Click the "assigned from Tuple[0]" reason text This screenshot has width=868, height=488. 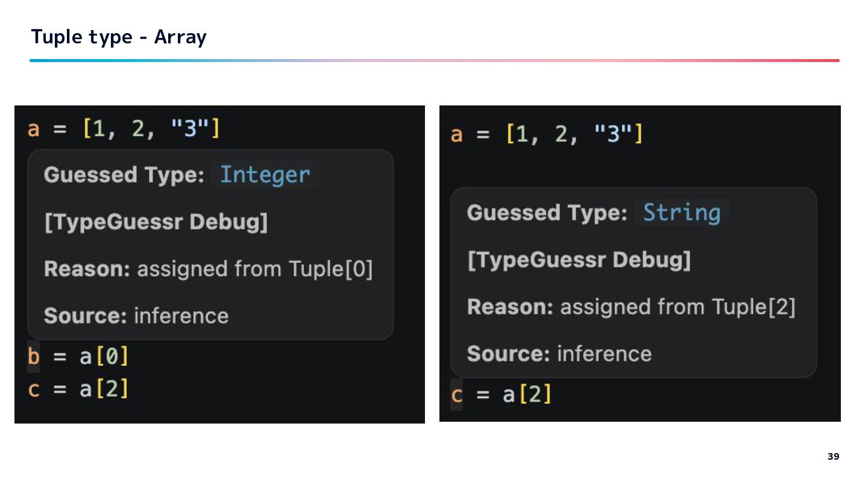pyautogui.click(x=254, y=269)
